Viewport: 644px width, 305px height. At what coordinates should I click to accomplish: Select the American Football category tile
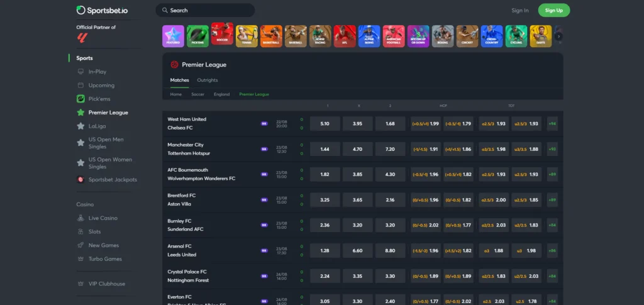point(394,36)
